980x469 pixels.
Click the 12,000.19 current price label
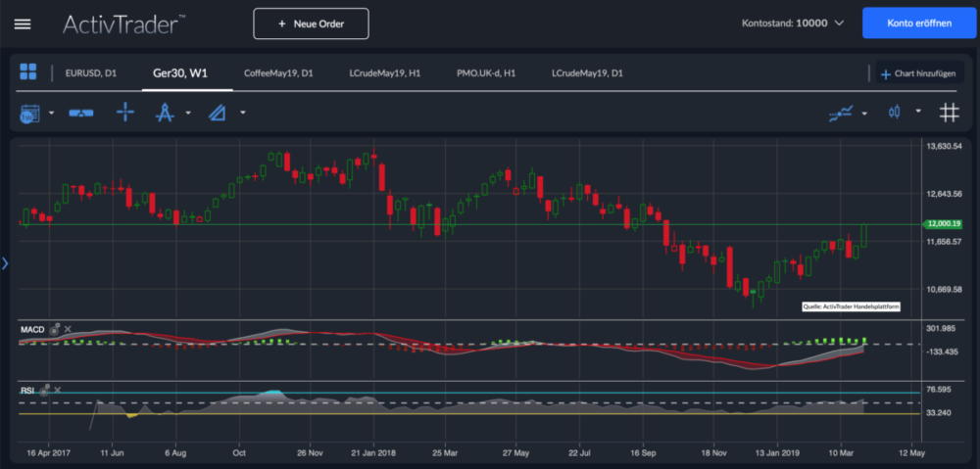[944, 223]
